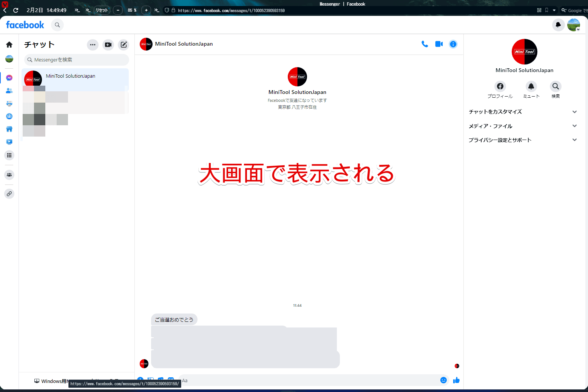The image size is (588, 392).
Task: Open Groups icon in left sidebar
Action: 9,116
